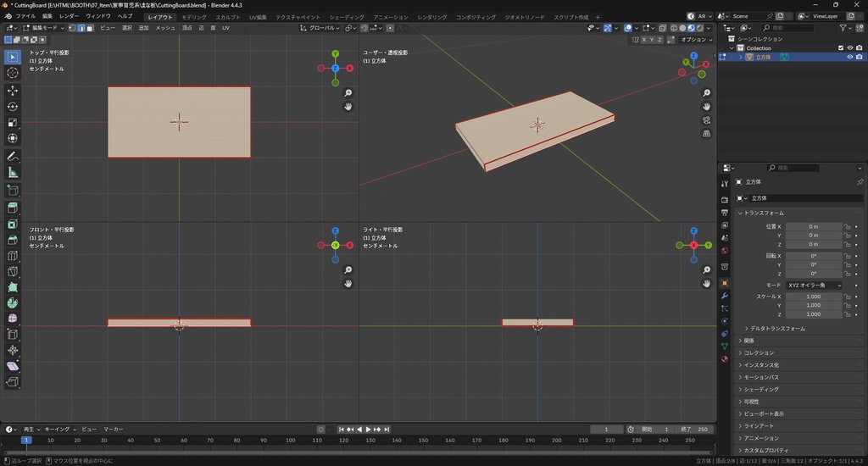Select the Spin tool

point(12,302)
